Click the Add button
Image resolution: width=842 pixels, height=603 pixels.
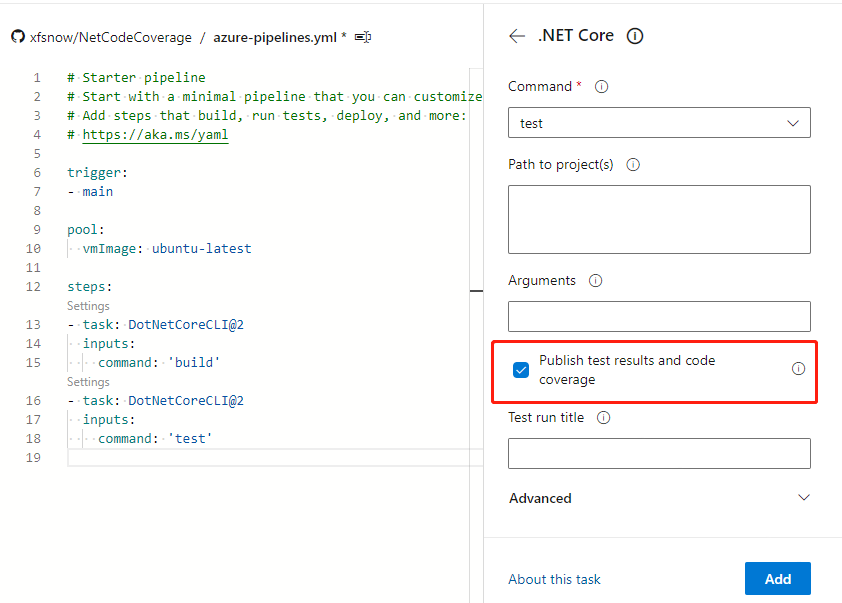778,578
